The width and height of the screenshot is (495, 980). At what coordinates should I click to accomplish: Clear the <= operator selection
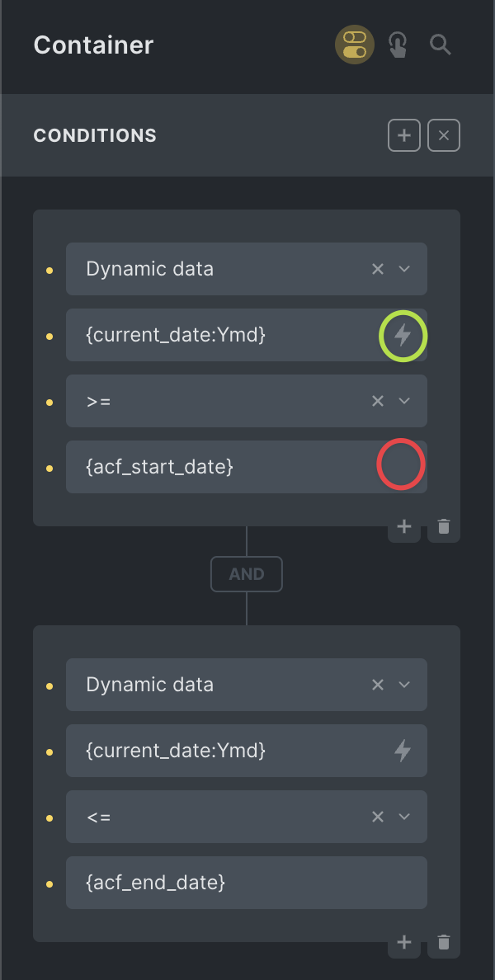tap(378, 816)
